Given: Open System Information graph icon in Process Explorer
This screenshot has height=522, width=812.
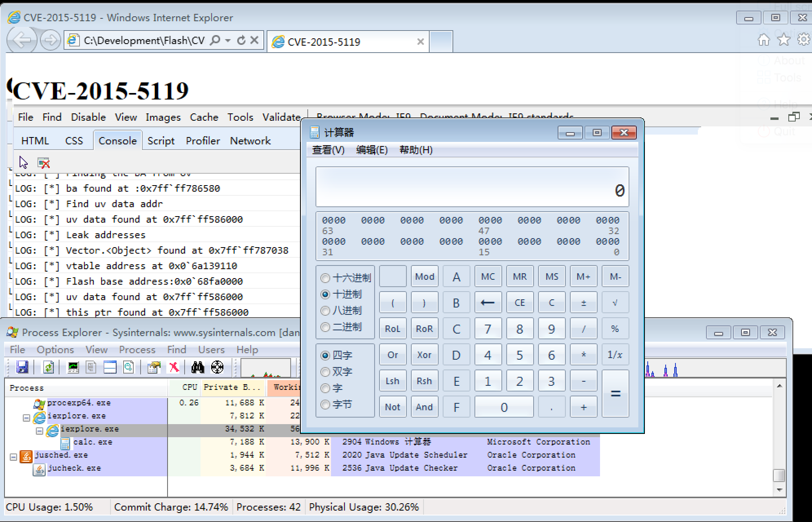Looking at the screenshot, I should 73,367.
